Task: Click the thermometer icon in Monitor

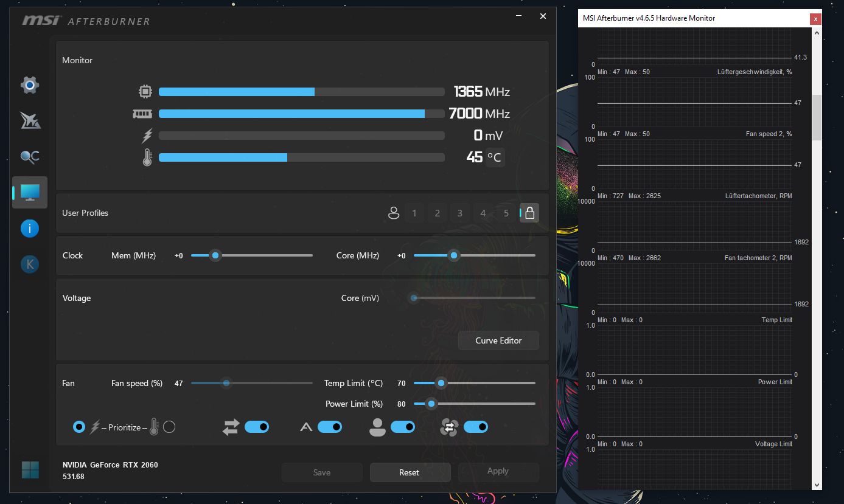Action: [x=147, y=157]
